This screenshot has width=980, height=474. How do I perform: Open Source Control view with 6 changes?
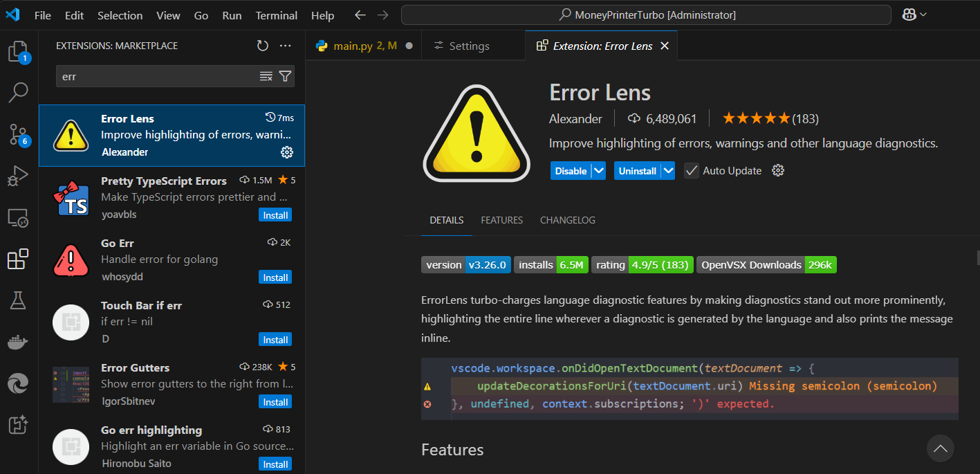tap(18, 134)
